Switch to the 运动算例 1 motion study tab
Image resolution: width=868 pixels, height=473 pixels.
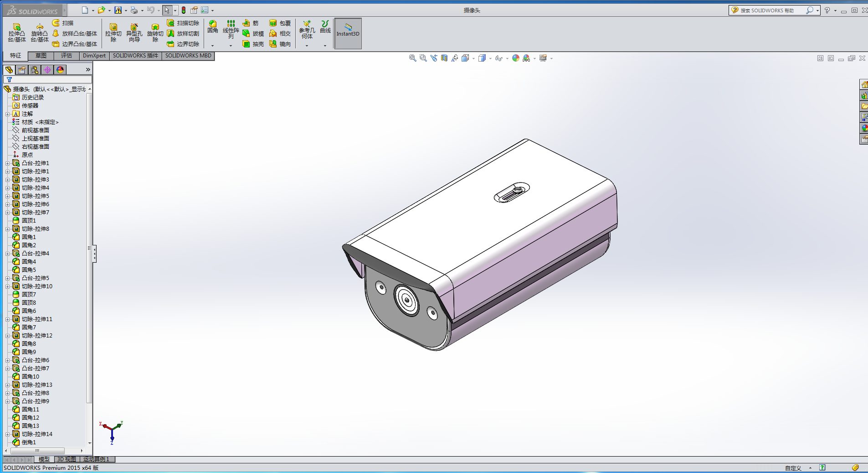[x=97, y=459]
